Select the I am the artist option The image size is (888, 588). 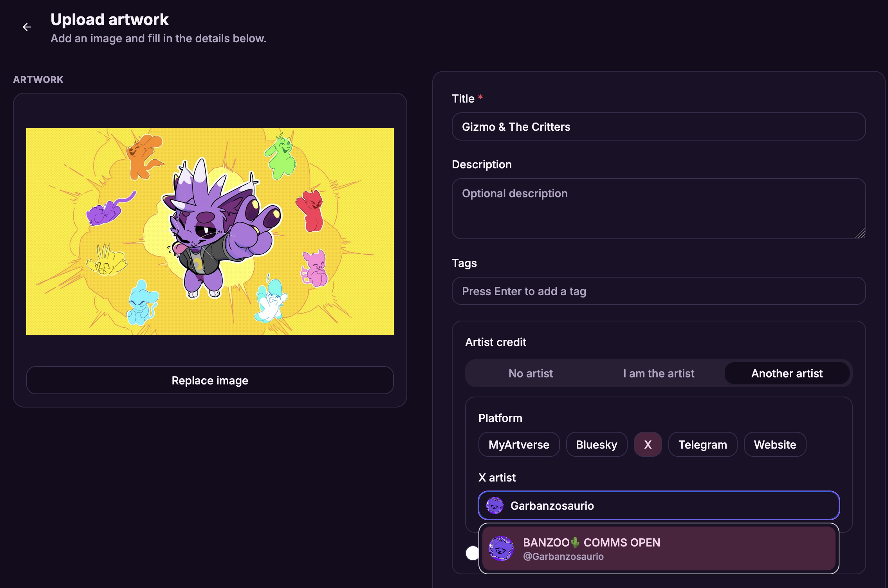(x=659, y=373)
